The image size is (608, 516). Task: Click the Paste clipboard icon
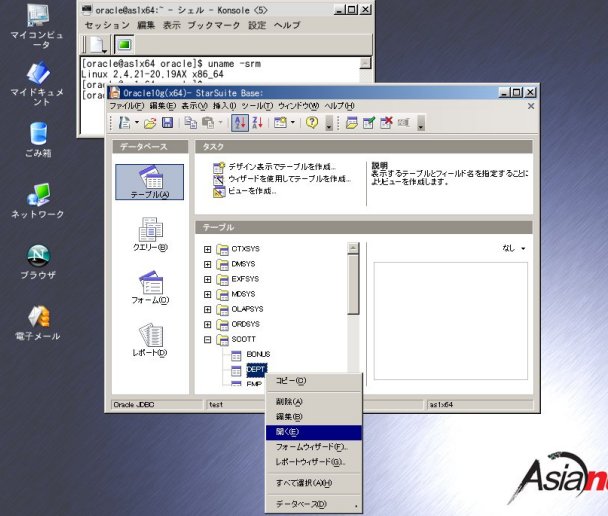[208, 123]
